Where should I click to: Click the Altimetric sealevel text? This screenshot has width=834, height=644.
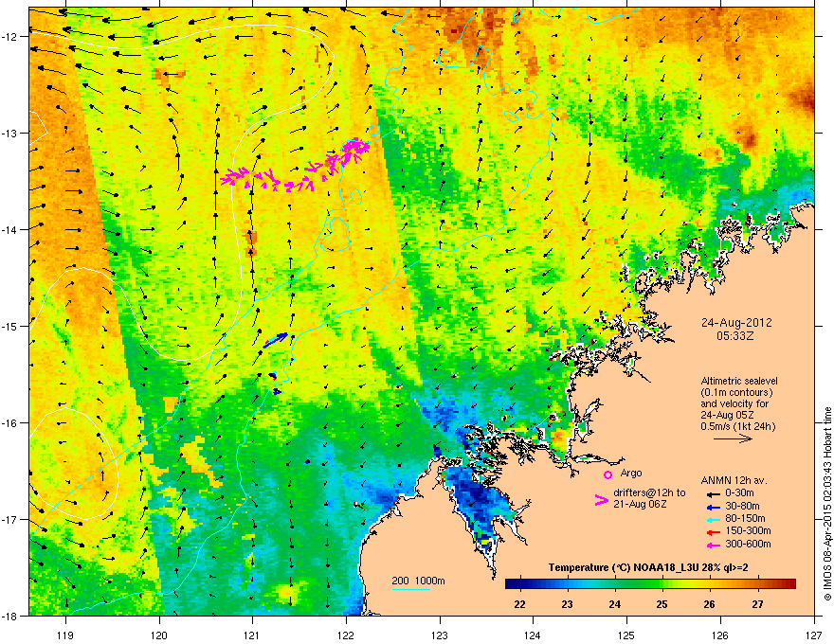tap(739, 381)
